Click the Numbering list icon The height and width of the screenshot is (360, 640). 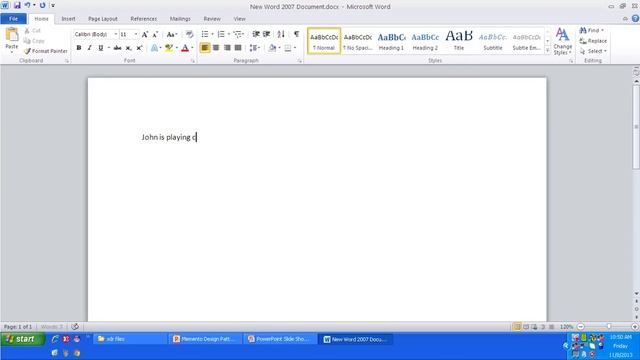221,34
